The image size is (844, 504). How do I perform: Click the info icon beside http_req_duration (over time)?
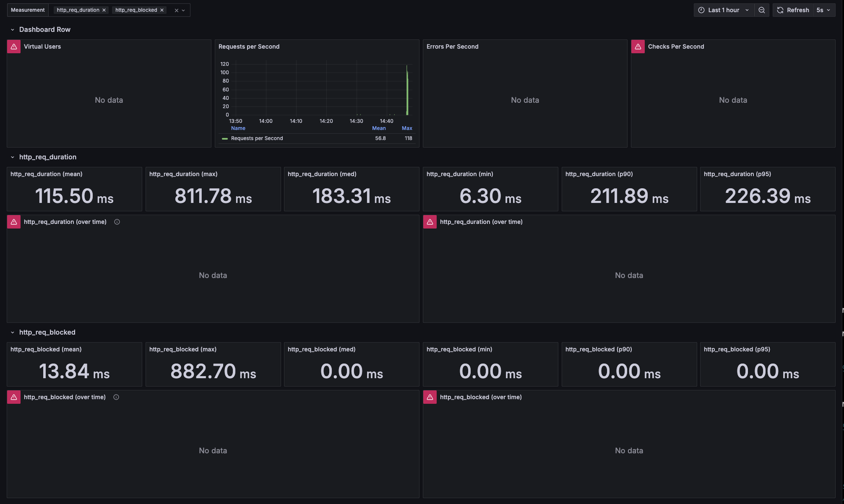point(117,222)
